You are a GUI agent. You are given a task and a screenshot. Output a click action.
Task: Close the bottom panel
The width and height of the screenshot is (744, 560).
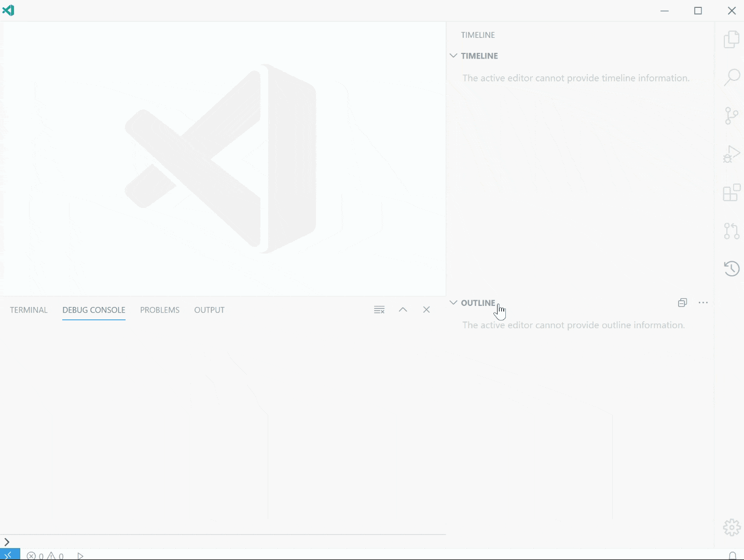click(426, 310)
